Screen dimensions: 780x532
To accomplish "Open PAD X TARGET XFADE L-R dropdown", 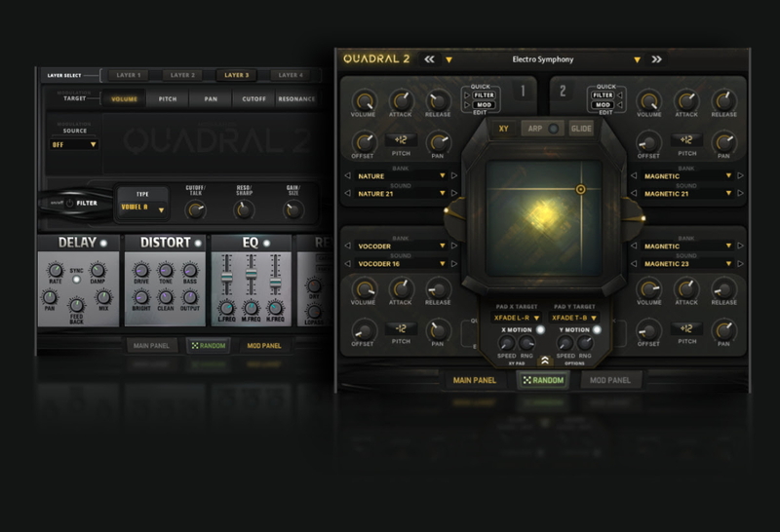I will coord(516,318).
